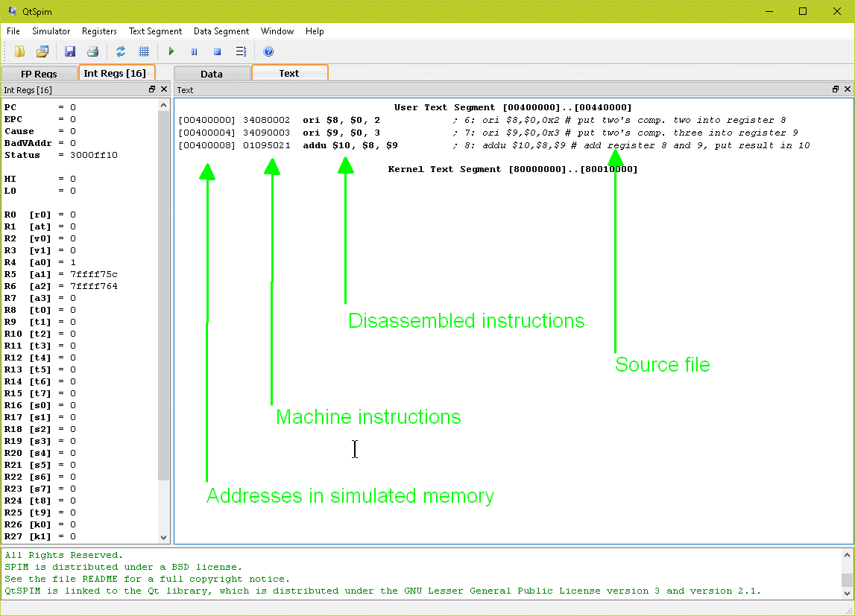Image resolution: width=855 pixels, height=616 pixels.
Task: Click the Load File folder icon
Action: (20, 51)
